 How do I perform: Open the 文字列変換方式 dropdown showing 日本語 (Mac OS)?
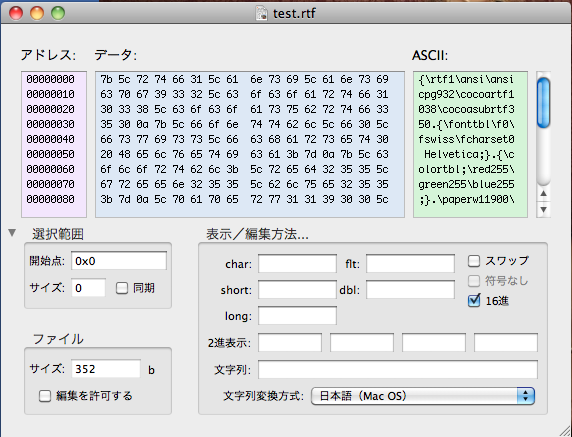(x=423, y=396)
